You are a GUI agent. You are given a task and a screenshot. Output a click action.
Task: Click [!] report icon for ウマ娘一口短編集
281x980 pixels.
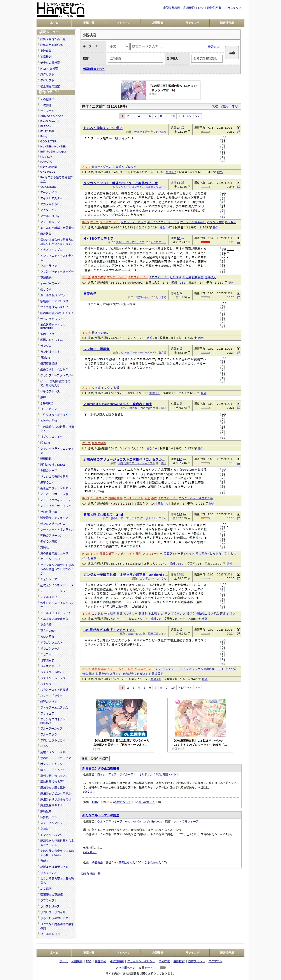(238, 349)
